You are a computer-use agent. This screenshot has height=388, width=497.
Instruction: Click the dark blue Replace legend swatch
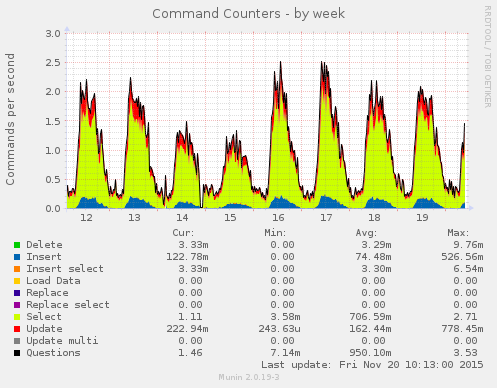pyautogui.click(x=17, y=293)
